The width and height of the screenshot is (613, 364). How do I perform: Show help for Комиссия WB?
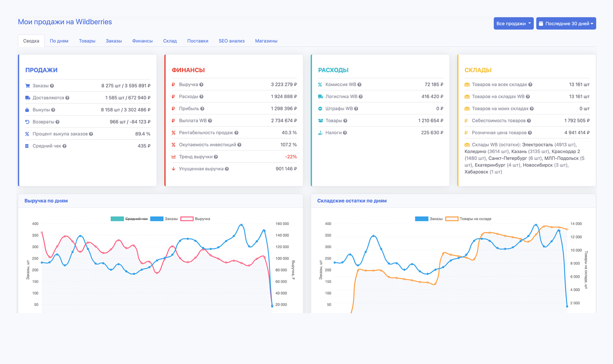pos(359,85)
